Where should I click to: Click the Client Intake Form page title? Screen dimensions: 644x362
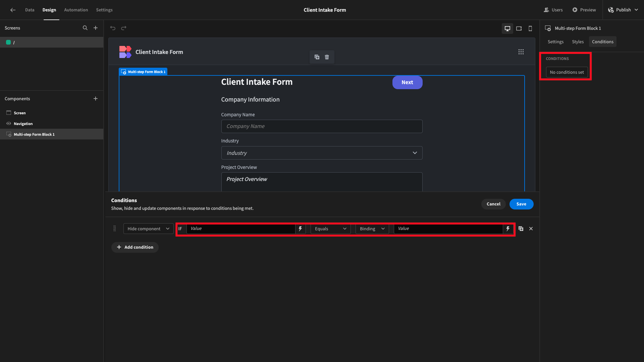(x=325, y=10)
